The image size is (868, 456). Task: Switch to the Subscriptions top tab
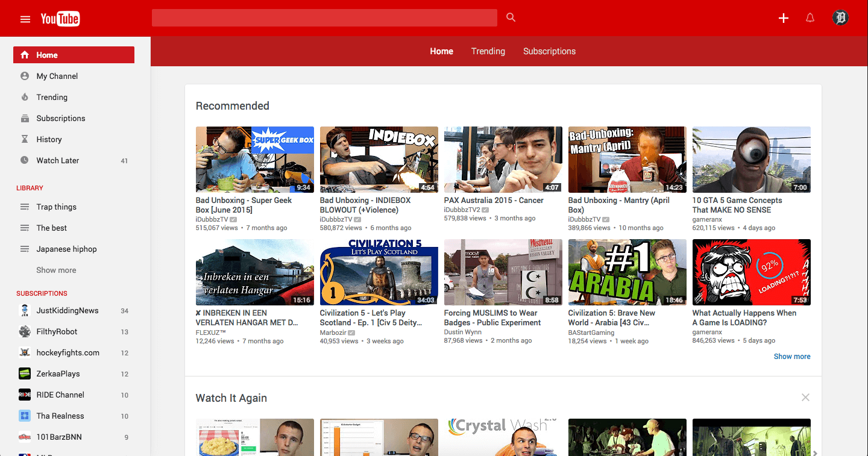click(x=549, y=51)
